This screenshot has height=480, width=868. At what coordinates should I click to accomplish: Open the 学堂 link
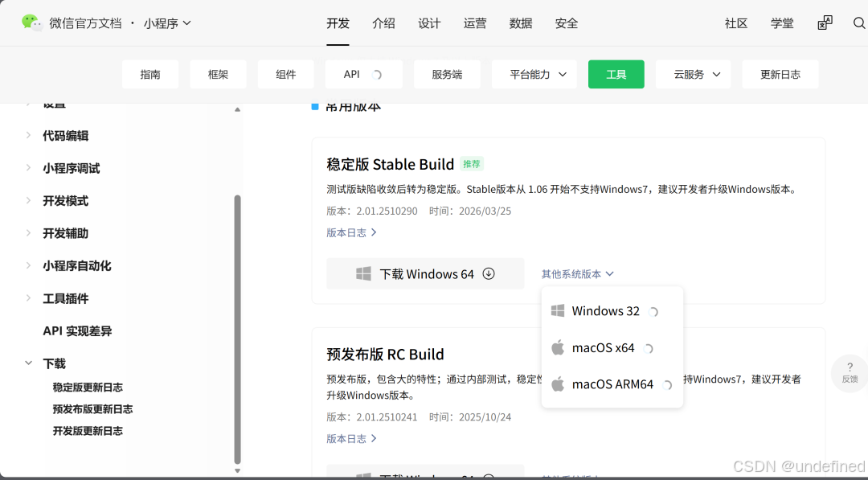coord(782,23)
